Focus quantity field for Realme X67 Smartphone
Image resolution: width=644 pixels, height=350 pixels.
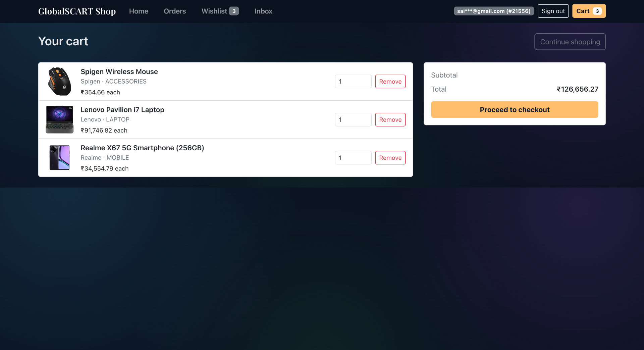[353, 158]
